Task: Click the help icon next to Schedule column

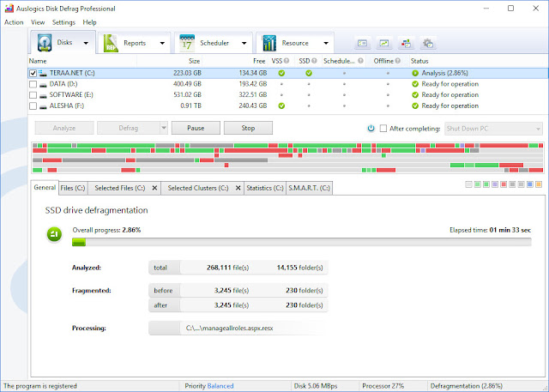Action: pyautogui.click(x=360, y=61)
